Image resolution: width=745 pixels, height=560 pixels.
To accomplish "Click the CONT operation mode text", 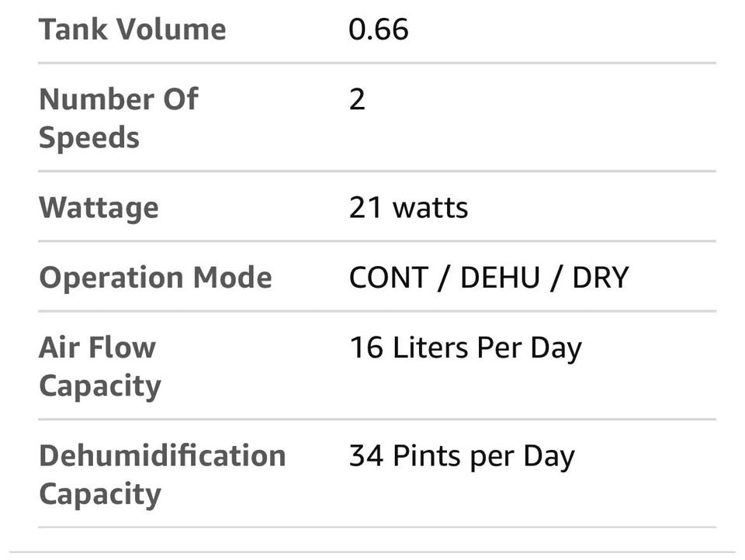I will coord(386,278).
